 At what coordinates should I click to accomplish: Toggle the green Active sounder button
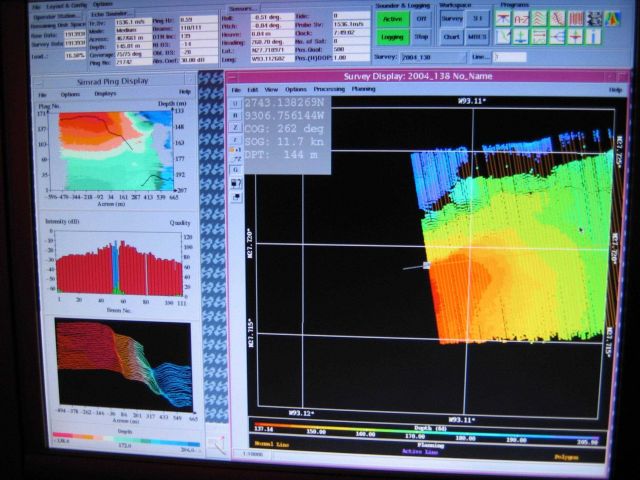click(392, 19)
